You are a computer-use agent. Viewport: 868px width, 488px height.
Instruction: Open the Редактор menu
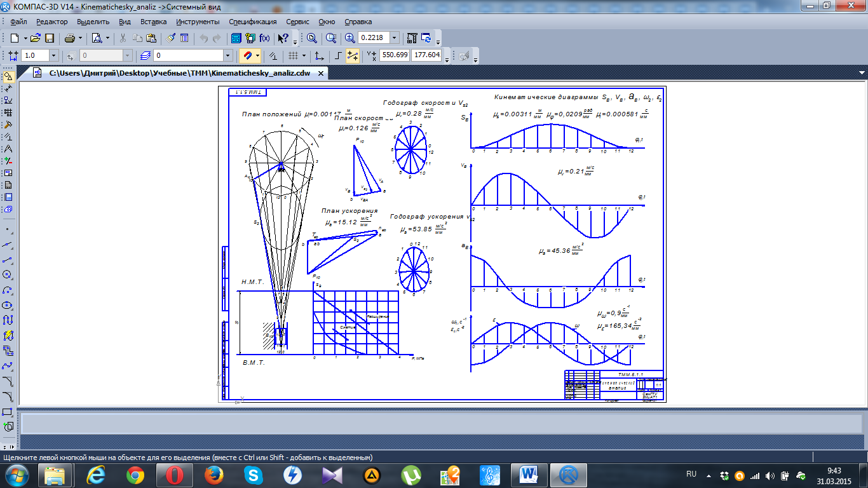[x=51, y=22]
